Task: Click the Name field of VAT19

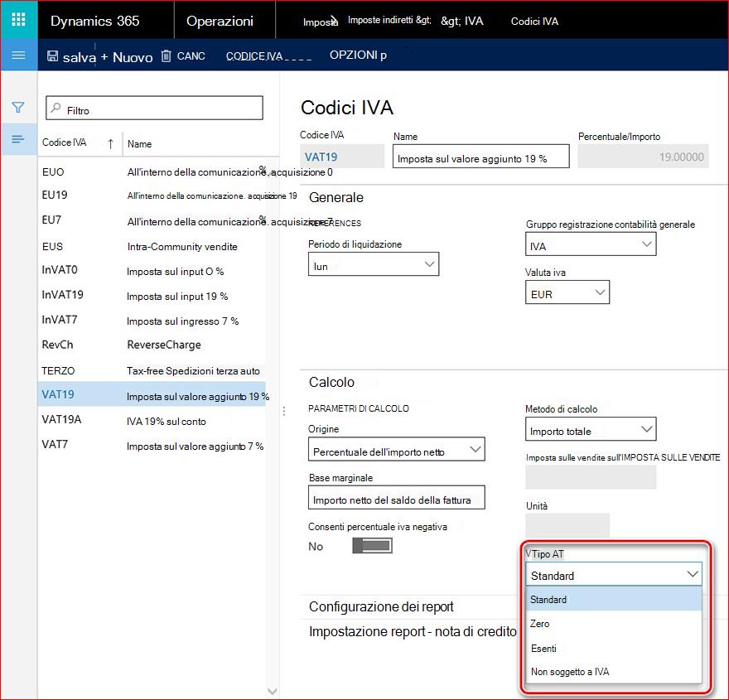Action: 480,157
